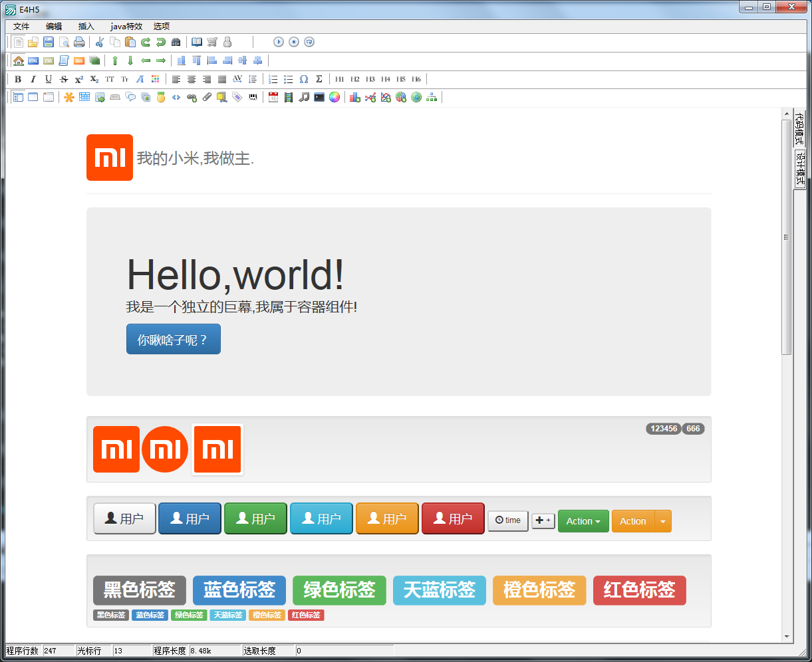Insert a table with the grid icon
Image resolution: width=812 pixels, height=662 pixels.
pyautogui.click(x=84, y=97)
